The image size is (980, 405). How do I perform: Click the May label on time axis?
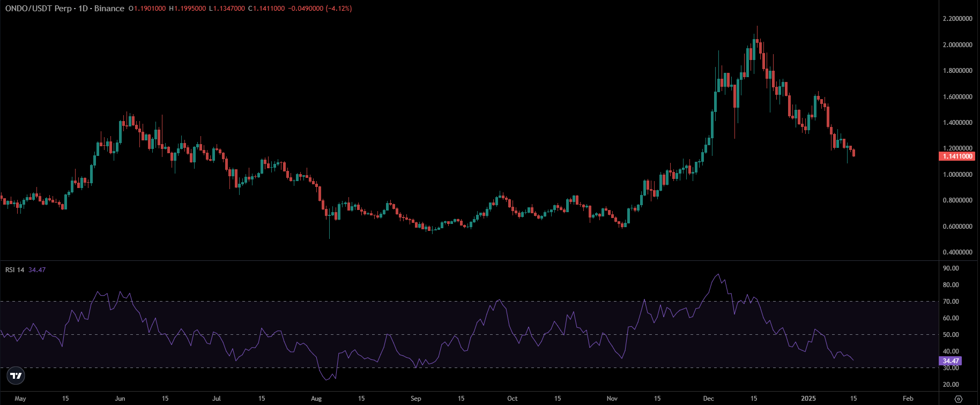pyautogui.click(x=20, y=399)
